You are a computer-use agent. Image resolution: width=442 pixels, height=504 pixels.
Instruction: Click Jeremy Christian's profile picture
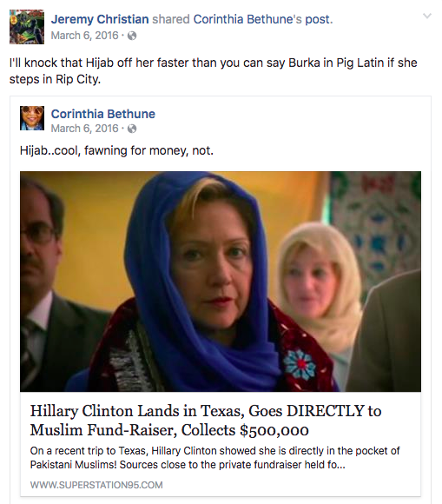coord(27,27)
